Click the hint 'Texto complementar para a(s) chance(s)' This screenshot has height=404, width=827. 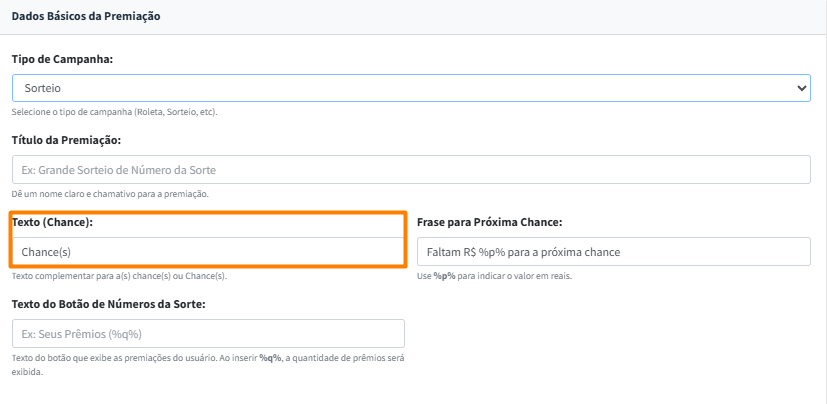click(118, 276)
